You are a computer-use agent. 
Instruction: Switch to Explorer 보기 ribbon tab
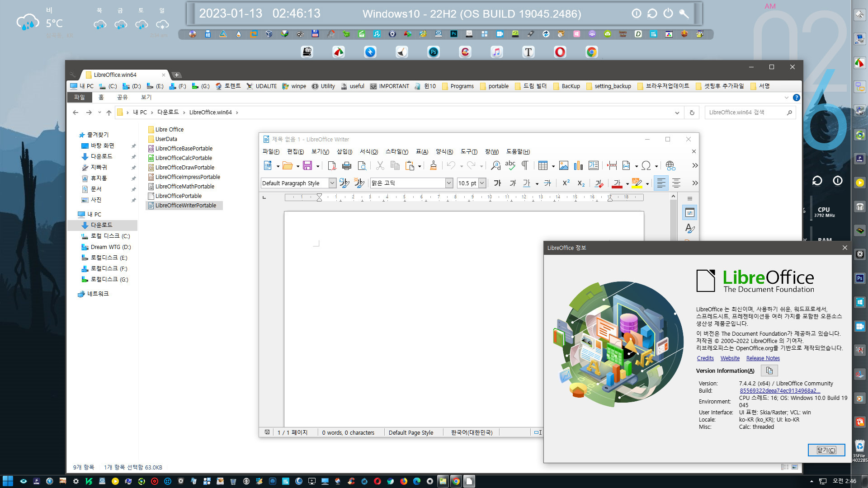coord(146,97)
